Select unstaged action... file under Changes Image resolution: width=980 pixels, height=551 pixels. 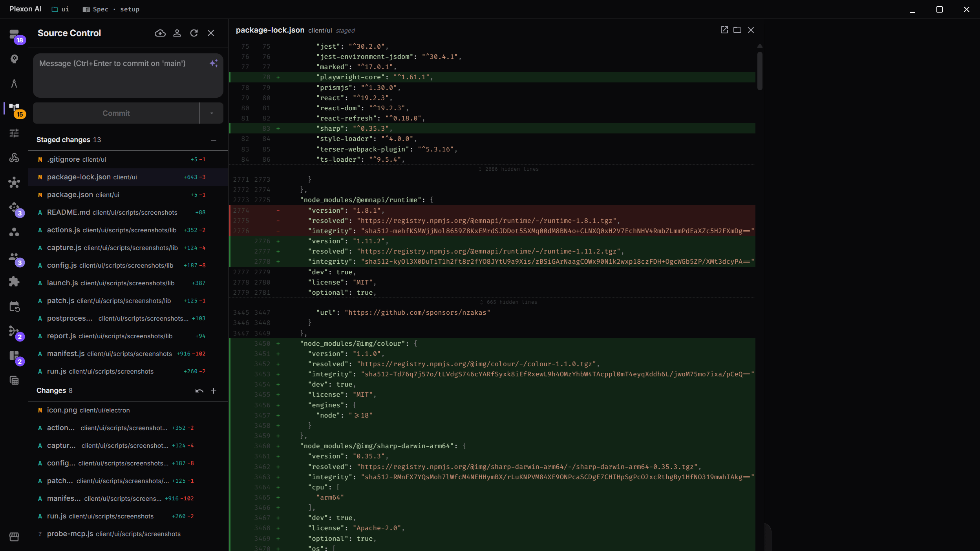pos(128,428)
